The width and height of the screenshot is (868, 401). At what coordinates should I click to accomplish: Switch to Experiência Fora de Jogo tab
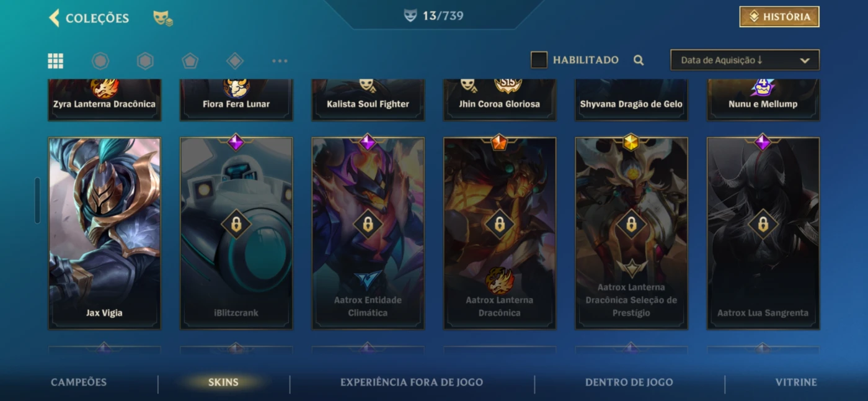click(x=412, y=382)
